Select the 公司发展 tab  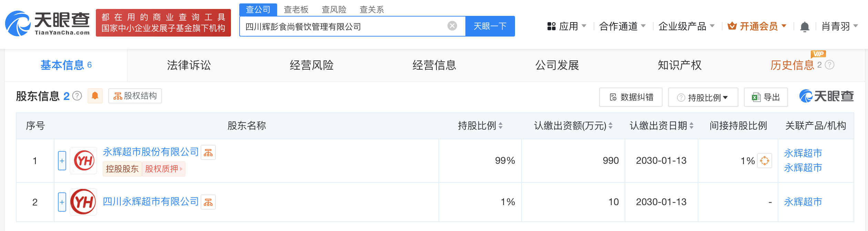557,65
